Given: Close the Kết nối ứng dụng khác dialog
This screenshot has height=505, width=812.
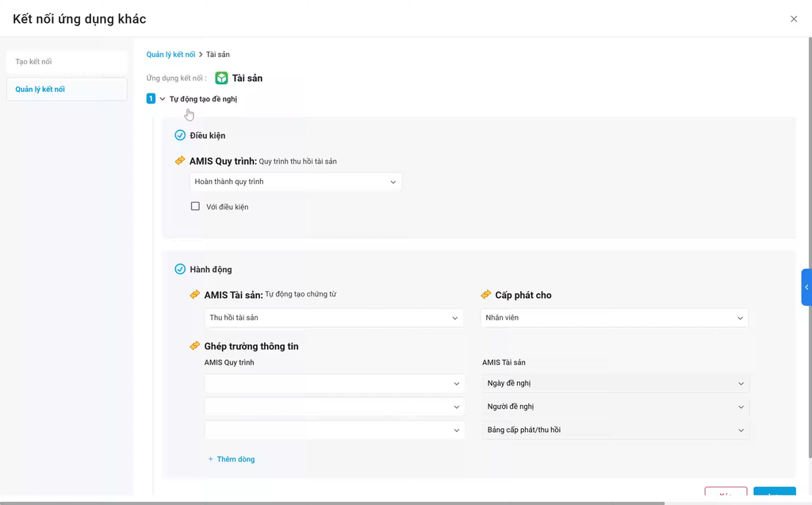Looking at the screenshot, I should [793, 19].
